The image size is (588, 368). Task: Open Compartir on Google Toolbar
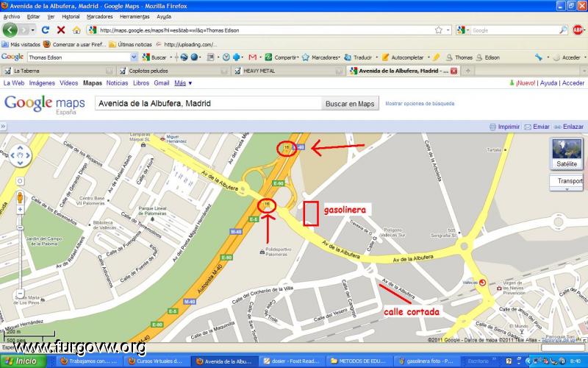(282, 57)
